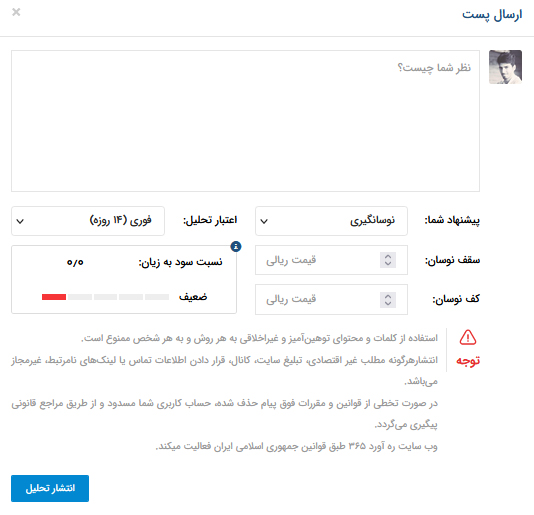Click the red segment of the ضعیف strength bar
534x515 pixels.
[x=54, y=297]
